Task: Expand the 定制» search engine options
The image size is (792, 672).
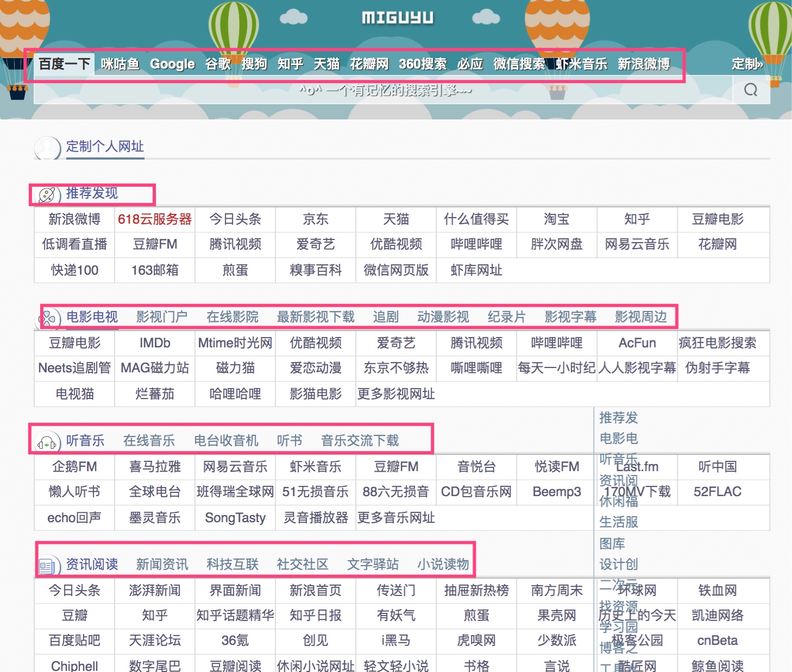Action: tap(747, 64)
